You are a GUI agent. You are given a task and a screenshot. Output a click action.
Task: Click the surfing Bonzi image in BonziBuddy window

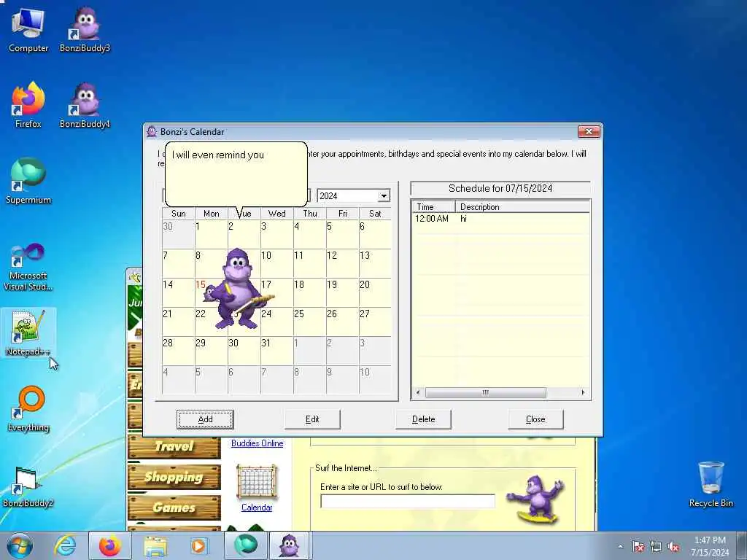point(535,500)
